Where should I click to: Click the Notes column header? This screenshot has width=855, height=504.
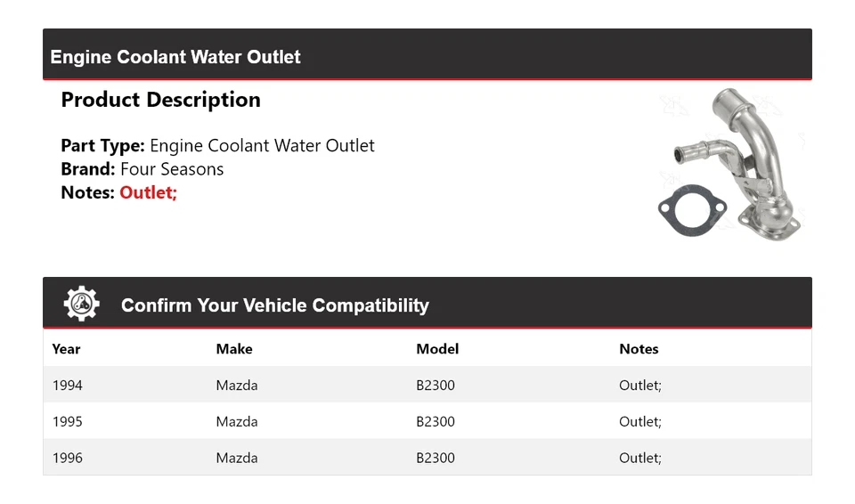tap(639, 349)
